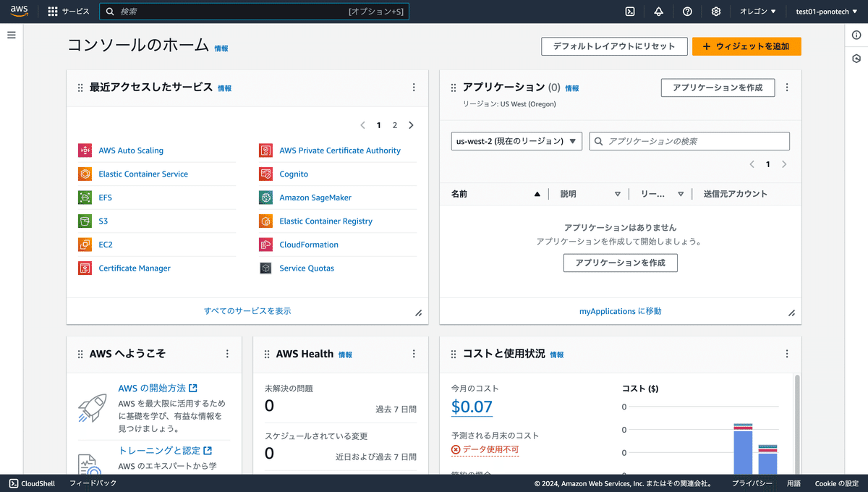The image size is (868, 492).
Task: Click $0.07 monthly cost link
Action: point(472,407)
